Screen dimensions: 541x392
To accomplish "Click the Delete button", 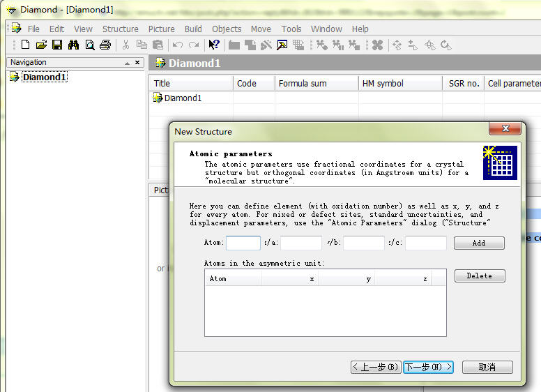I will [x=480, y=276].
